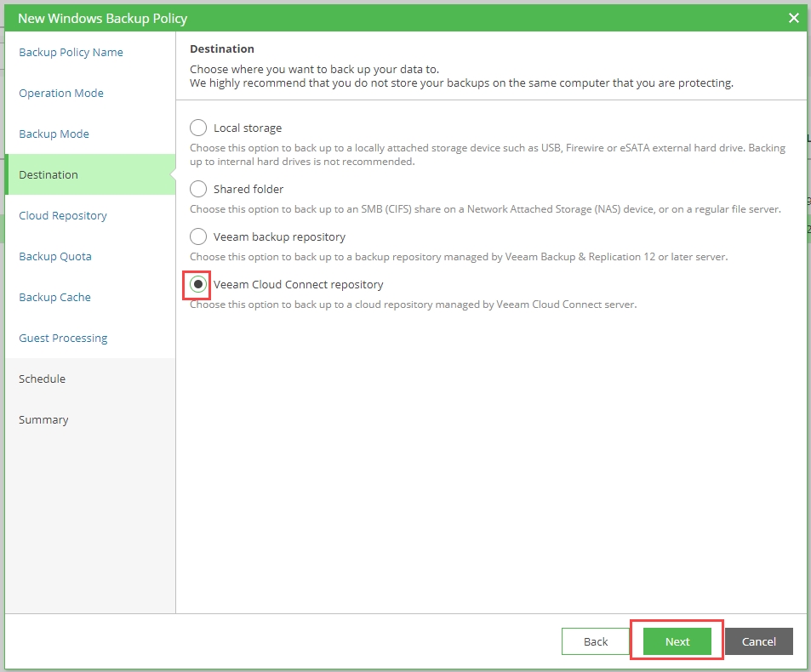811x672 pixels.
Task: Jump to the Backup Quota step
Action: tap(55, 256)
